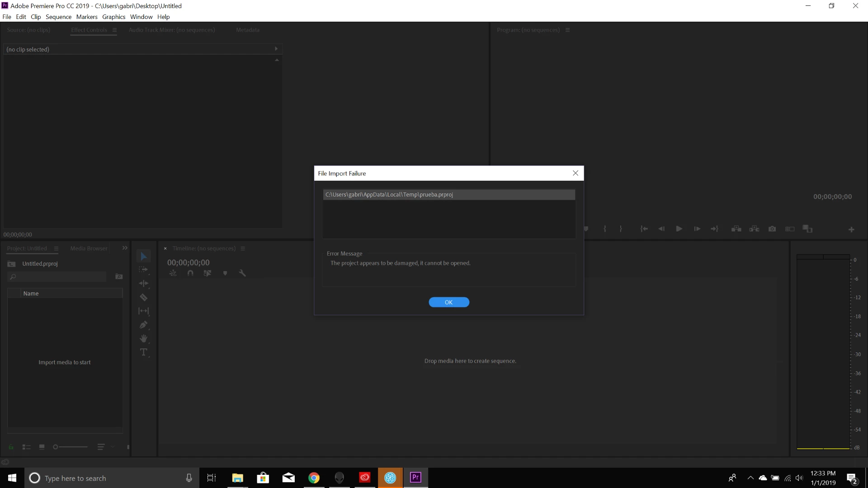The height and width of the screenshot is (488, 868).
Task: Select the Type tool
Action: point(143,352)
